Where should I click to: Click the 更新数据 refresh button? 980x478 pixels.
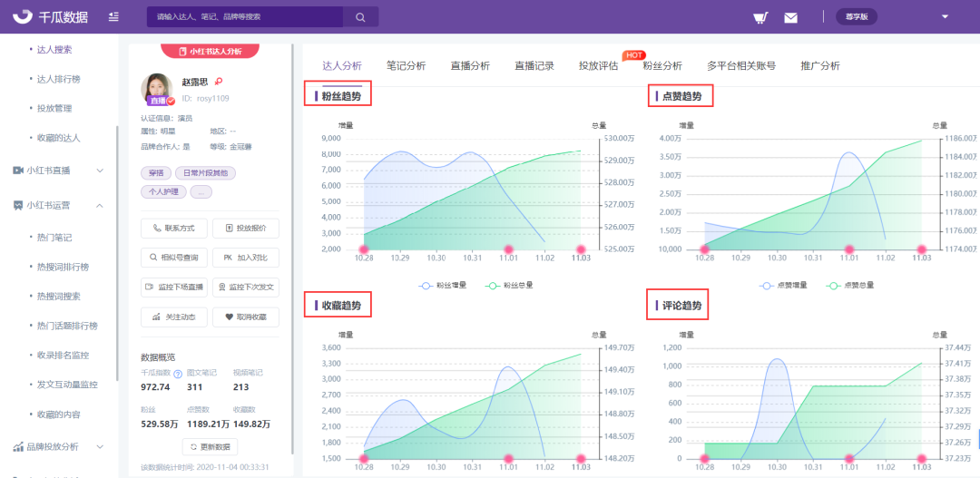coord(210,447)
